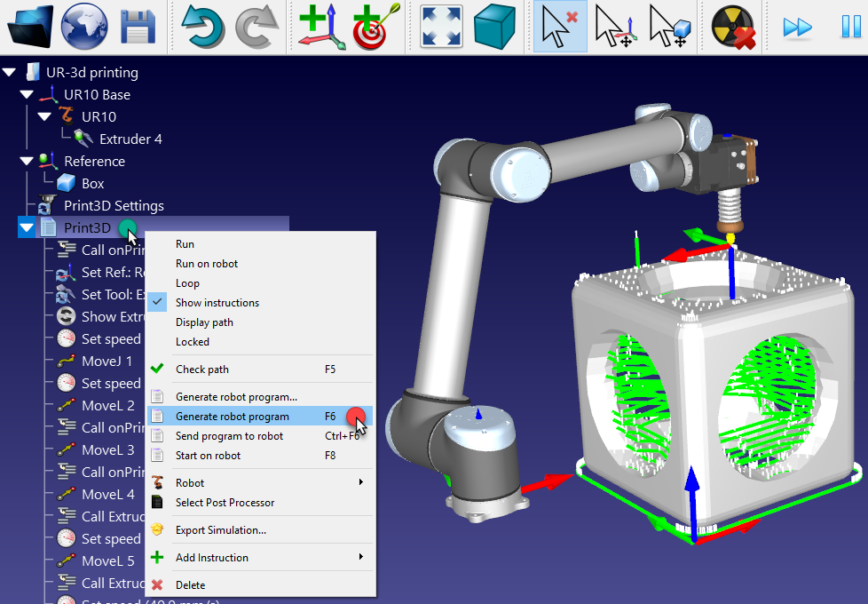Select the Extruder 4 tool in the tree
868x604 pixels.
(131, 139)
